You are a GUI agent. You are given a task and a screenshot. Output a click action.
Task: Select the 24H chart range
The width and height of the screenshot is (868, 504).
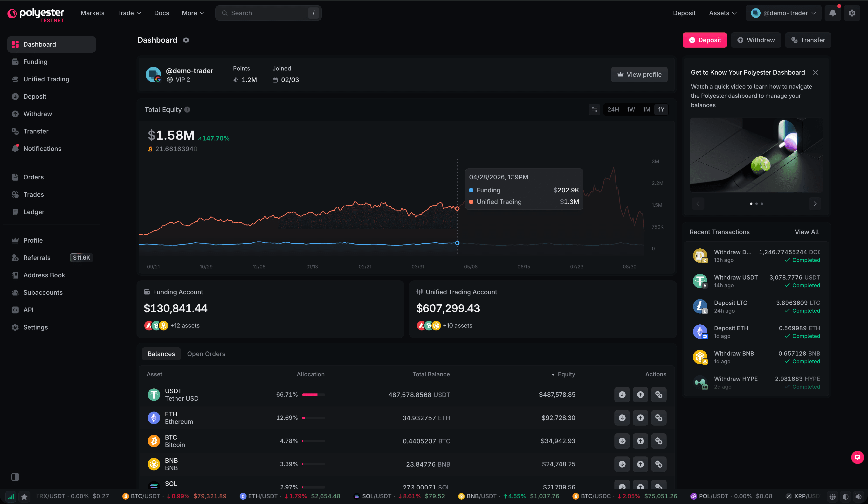pyautogui.click(x=613, y=110)
